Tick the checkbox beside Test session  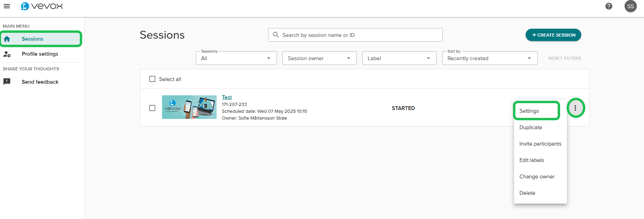coord(152,108)
